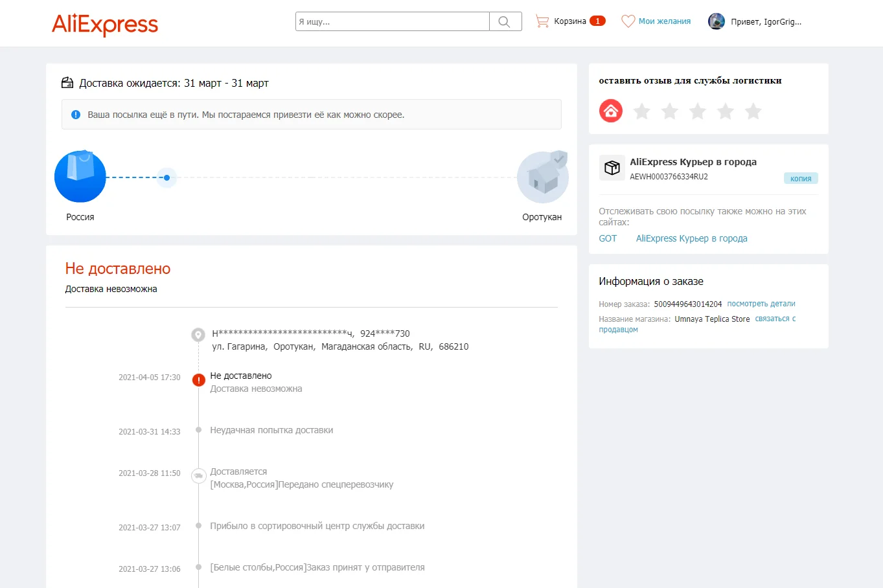Click the wishlist heart icon
883x588 pixels.
click(x=628, y=21)
